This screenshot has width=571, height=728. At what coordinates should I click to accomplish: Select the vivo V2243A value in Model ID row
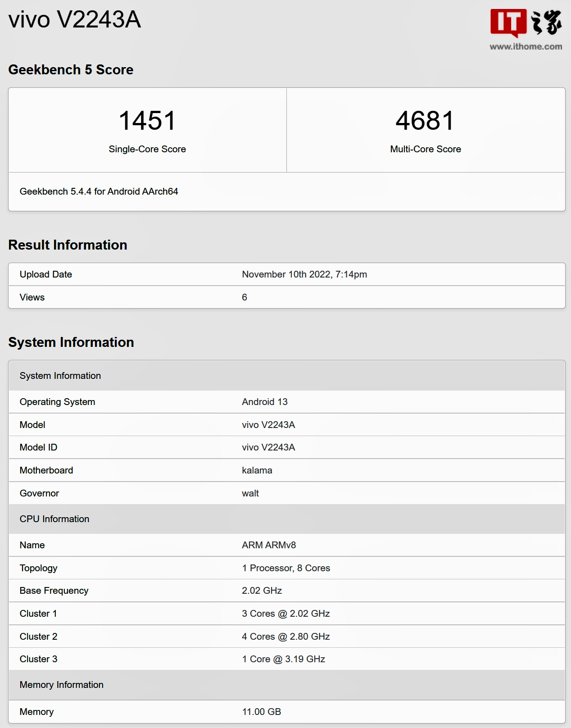[x=268, y=447]
